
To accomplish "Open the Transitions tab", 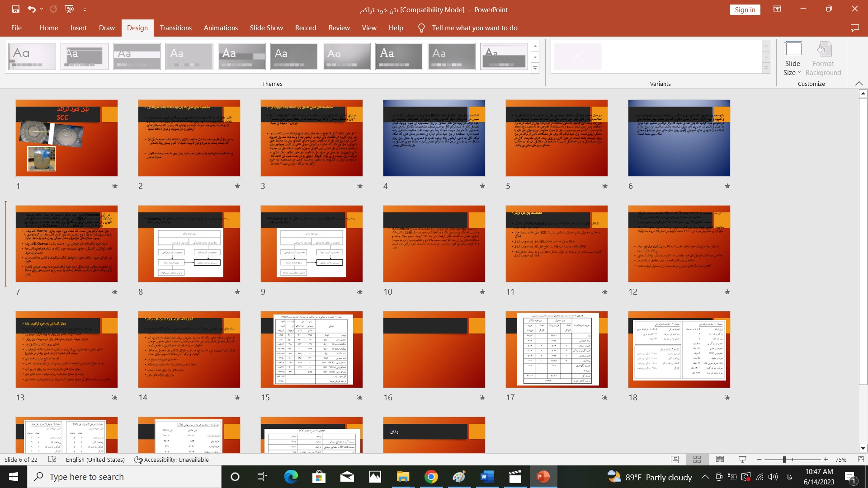I will 175,28.
